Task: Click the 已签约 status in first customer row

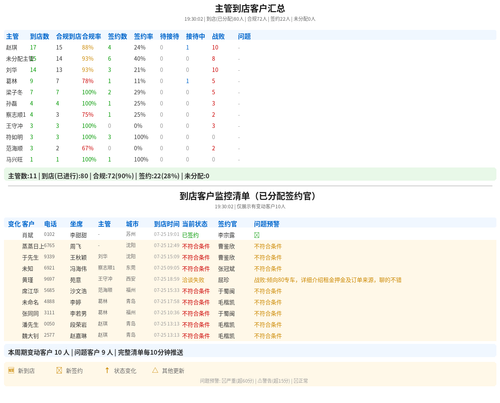Action: coord(190,235)
